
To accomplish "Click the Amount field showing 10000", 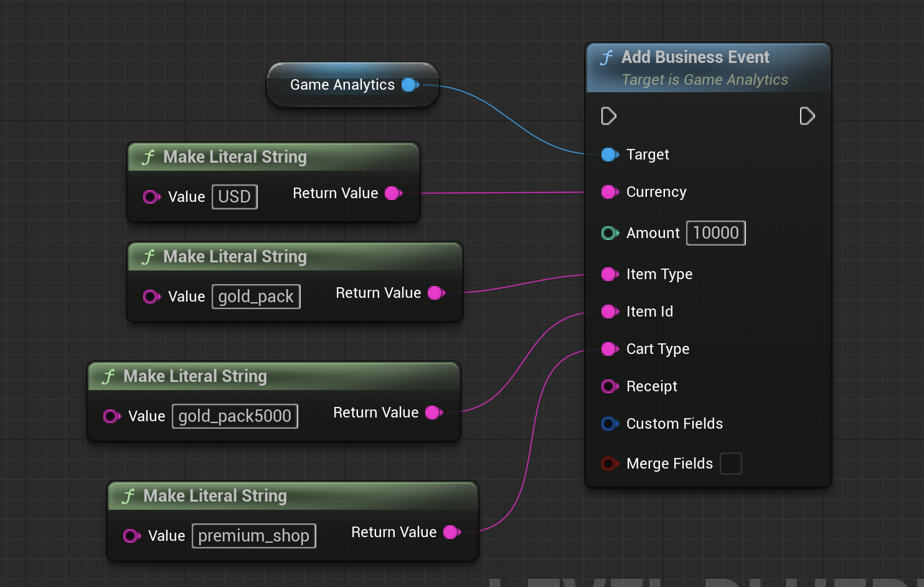I will click(x=715, y=233).
